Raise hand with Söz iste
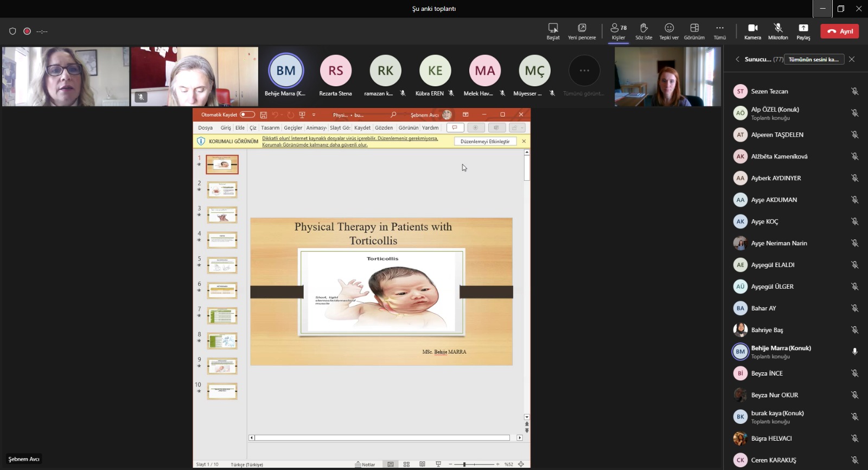This screenshot has width=868, height=470. point(643,31)
